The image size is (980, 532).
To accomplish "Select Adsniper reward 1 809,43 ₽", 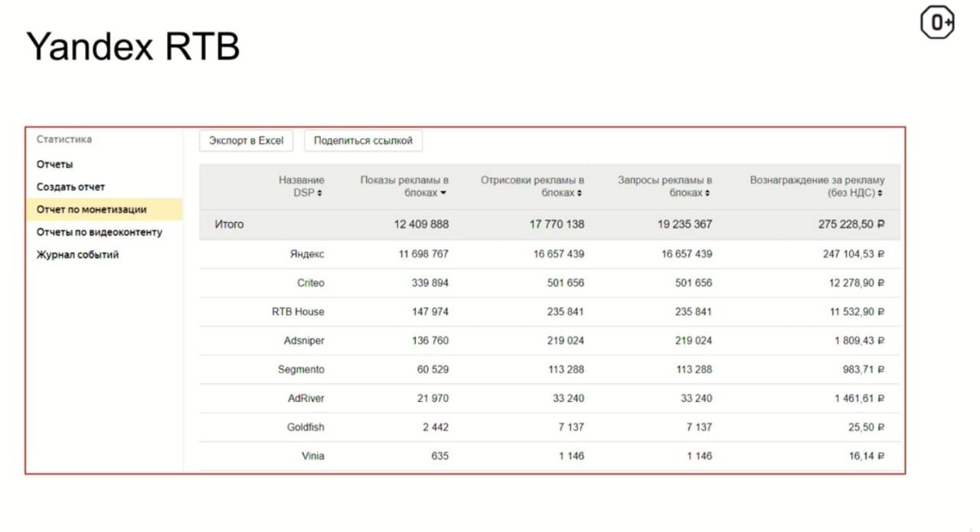I will click(x=860, y=340).
